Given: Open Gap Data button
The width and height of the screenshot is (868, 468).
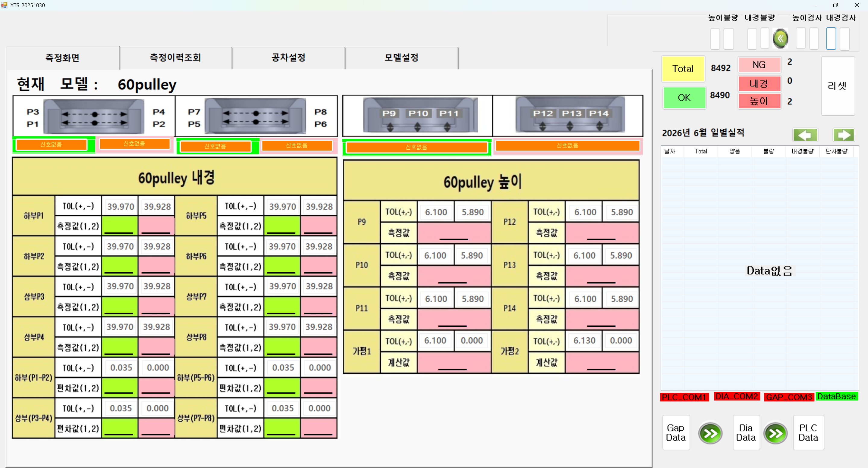Looking at the screenshot, I should [676, 433].
